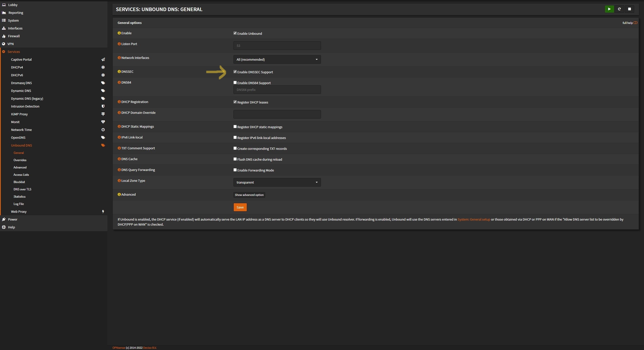644x350 pixels.
Task: Toggle the full help switch
Action: (635, 23)
